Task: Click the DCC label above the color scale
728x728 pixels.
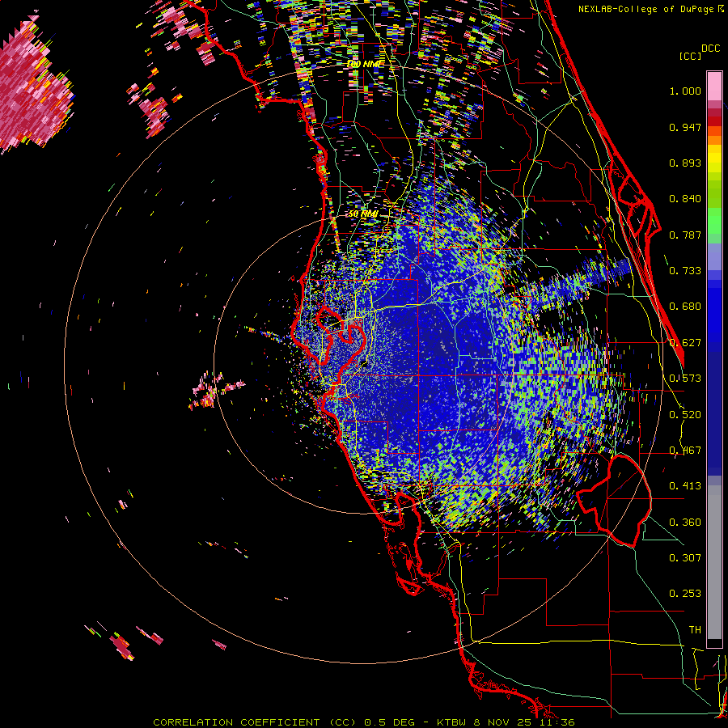Action: point(710,48)
